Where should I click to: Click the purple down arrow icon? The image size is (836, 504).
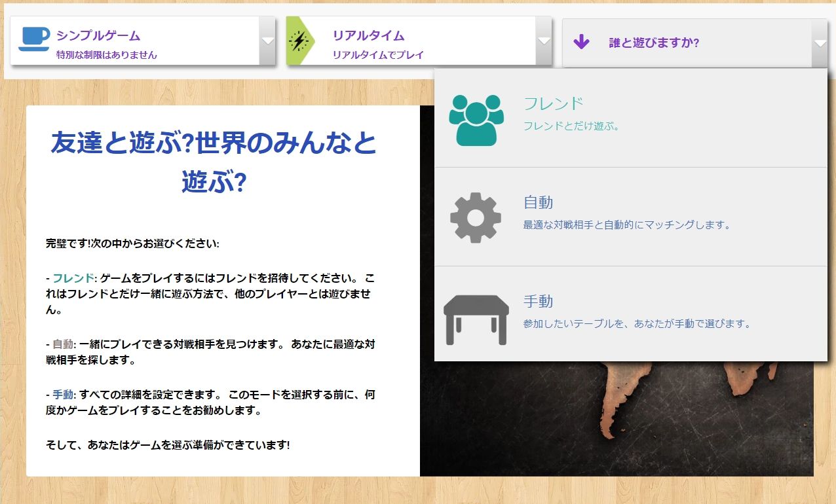coord(581,43)
